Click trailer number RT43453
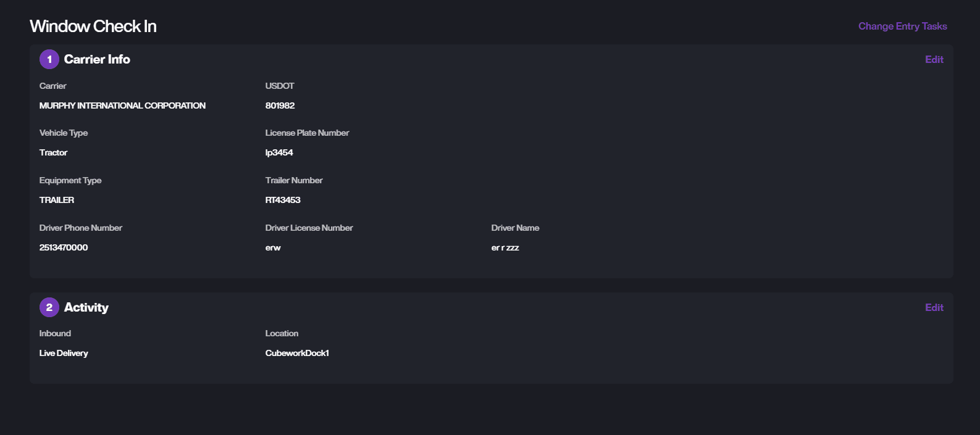Viewport: 980px width, 435px height. pyautogui.click(x=283, y=200)
